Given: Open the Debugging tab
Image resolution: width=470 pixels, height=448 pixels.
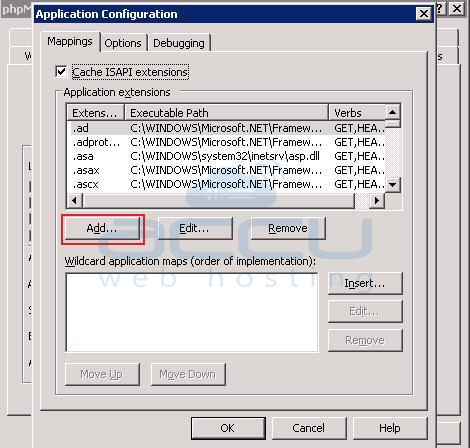Looking at the screenshot, I should click(x=179, y=43).
